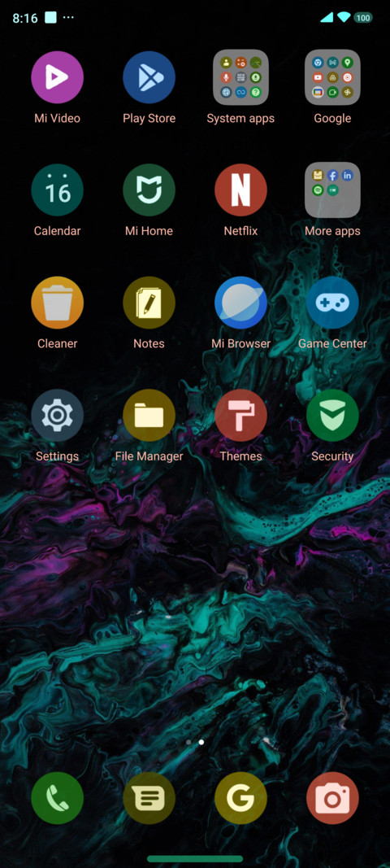Open the System apps folder

point(240,77)
